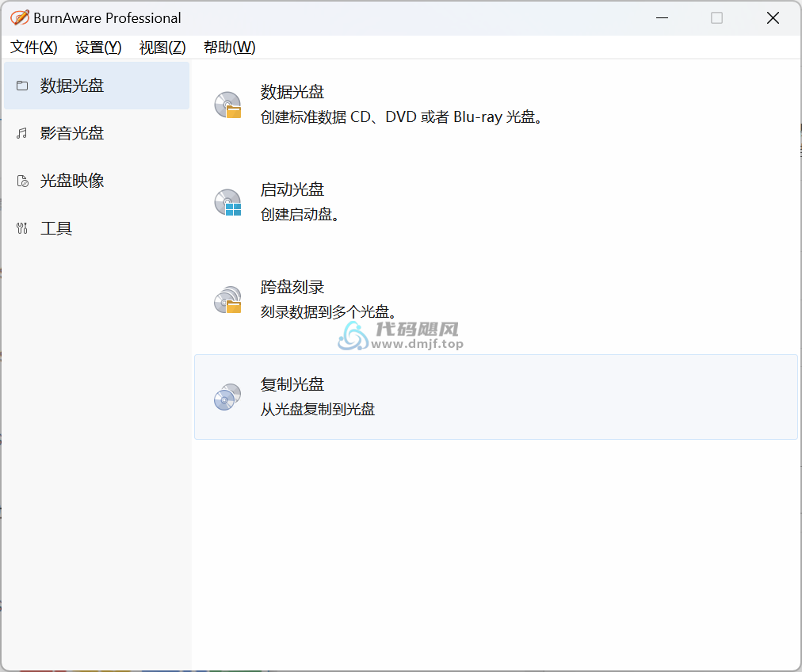This screenshot has width=802, height=672.
Task: Click description 从光盘复制到光盘
Action: coord(318,409)
